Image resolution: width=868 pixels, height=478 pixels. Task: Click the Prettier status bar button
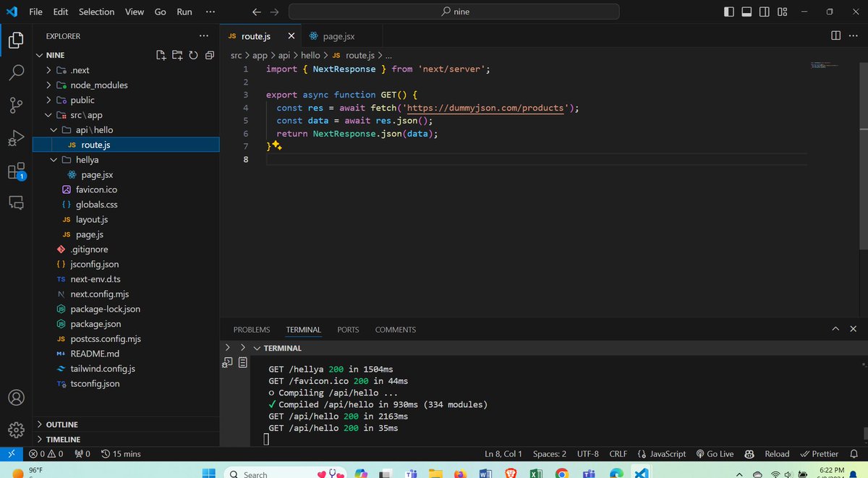[x=819, y=453]
